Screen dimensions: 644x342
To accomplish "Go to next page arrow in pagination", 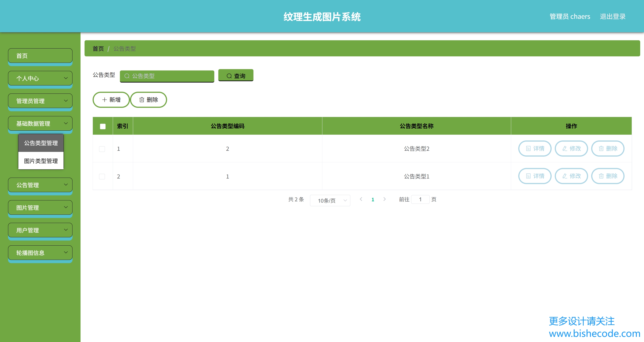I will click(385, 199).
